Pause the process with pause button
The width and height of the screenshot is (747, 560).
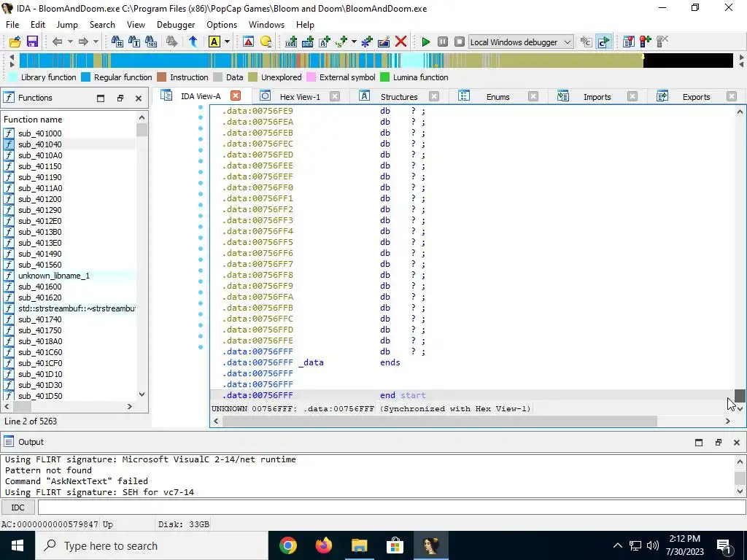click(443, 42)
